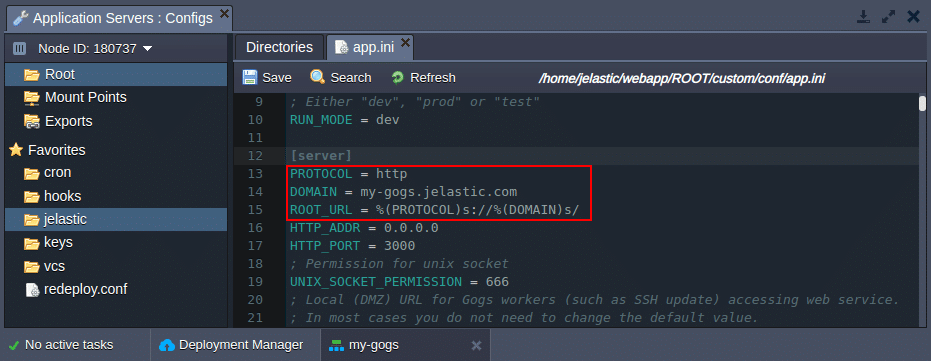Click the Root folder icon

click(31, 75)
